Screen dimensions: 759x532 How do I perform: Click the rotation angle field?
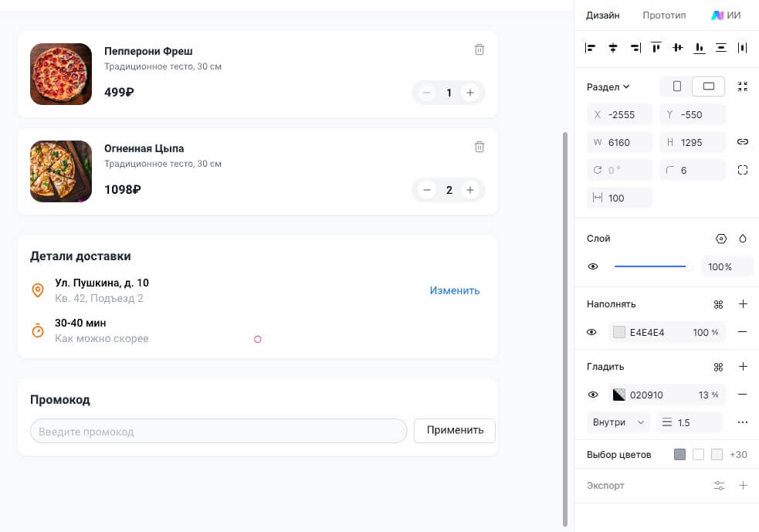click(619, 170)
